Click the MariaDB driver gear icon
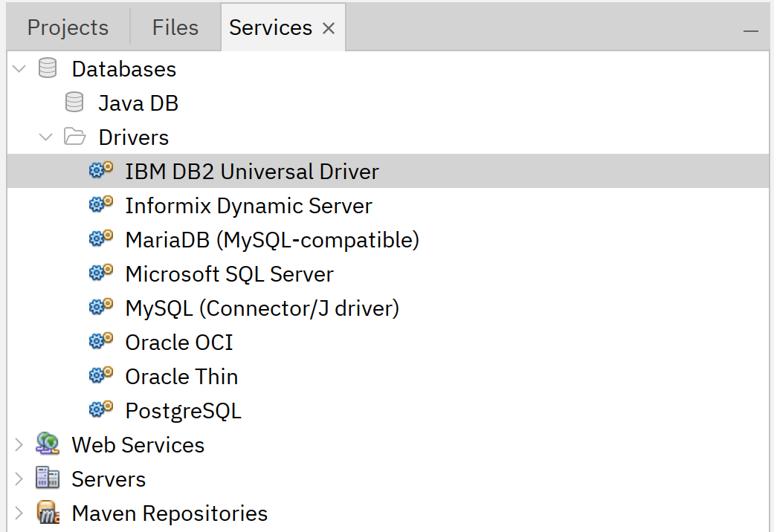The height and width of the screenshot is (532, 774). [100, 239]
